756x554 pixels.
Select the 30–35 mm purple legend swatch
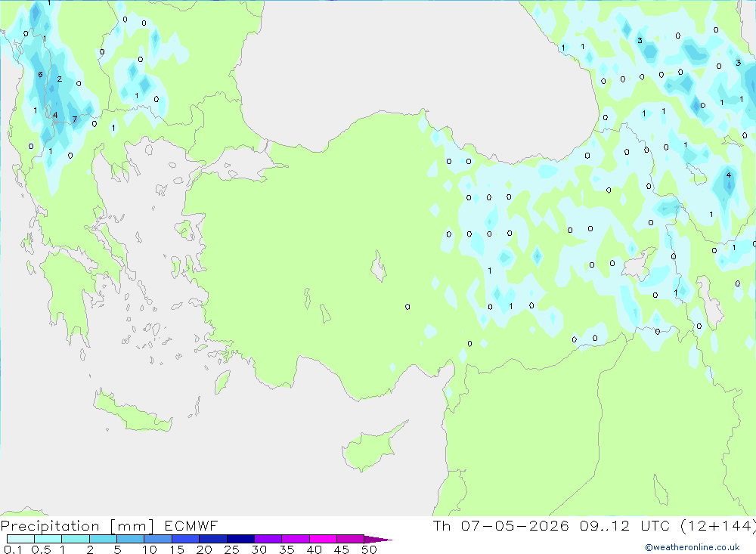(x=268, y=539)
